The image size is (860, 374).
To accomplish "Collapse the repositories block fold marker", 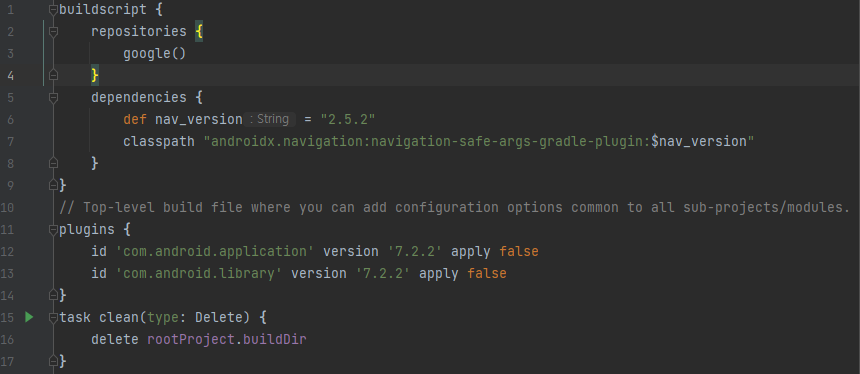I will point(53,32).
